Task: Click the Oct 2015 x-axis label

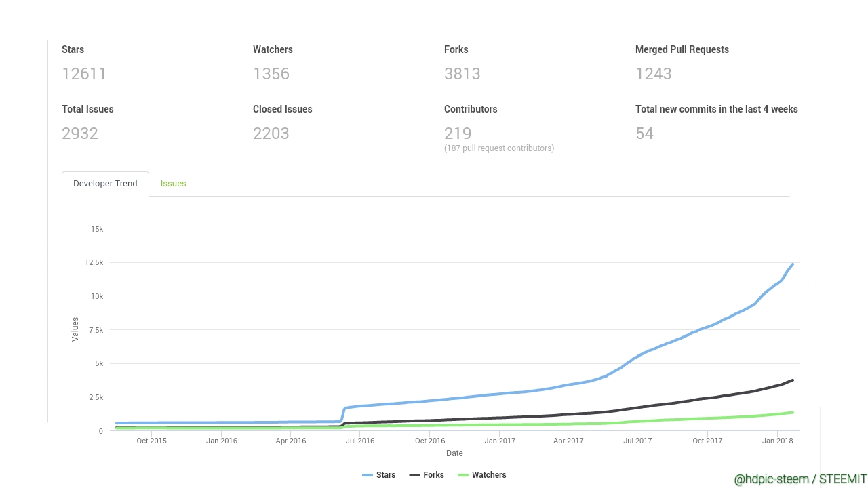Action: click(x=151, y=441)
